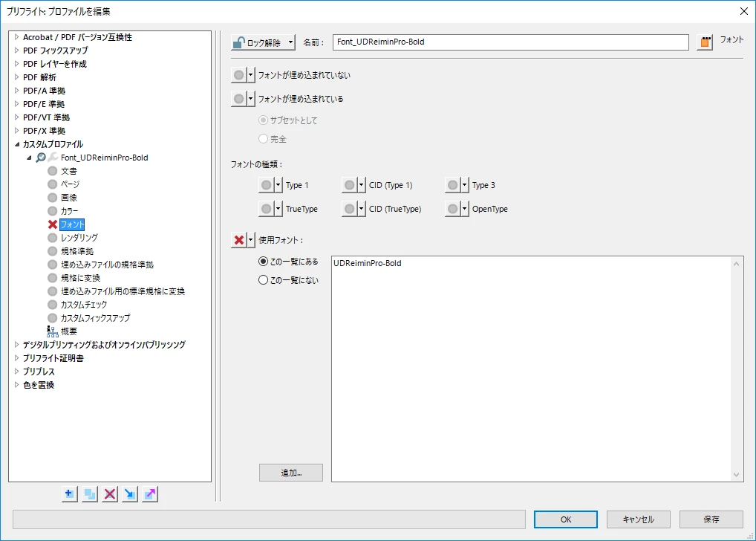Select the この一覧にある radio button
Screen dimensions: 756x541
click(x=263, y=261)
